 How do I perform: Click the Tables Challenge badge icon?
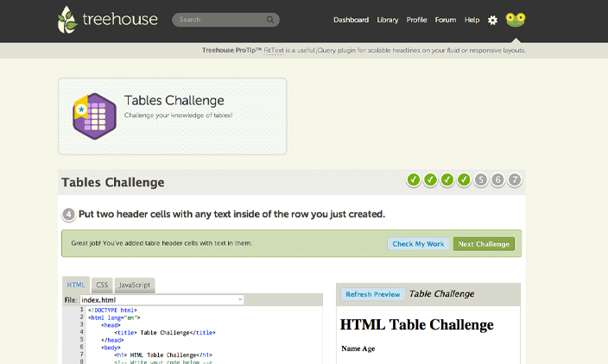pos(94,115)
